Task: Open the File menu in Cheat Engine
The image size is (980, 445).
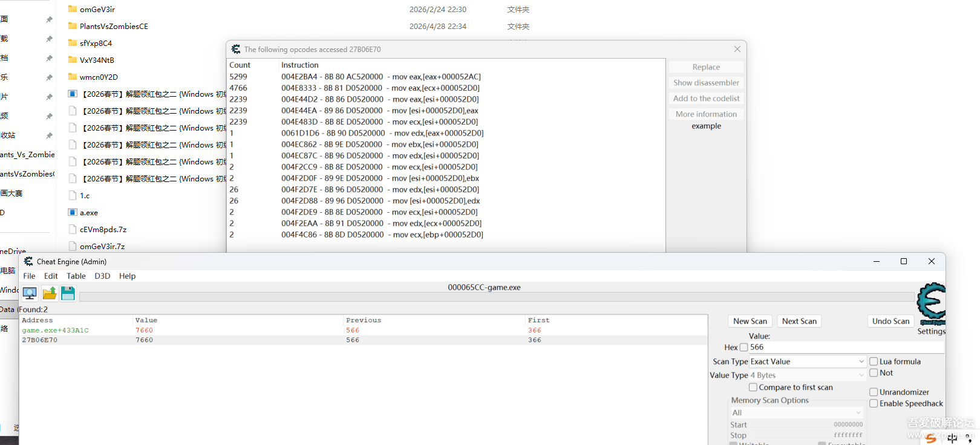Action: point(29,276)
